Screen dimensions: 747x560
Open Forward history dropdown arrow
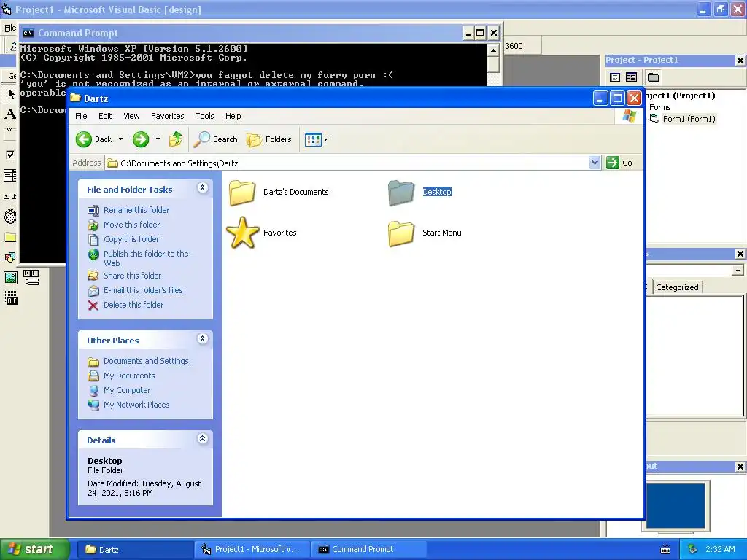click(x=158, y=139)
